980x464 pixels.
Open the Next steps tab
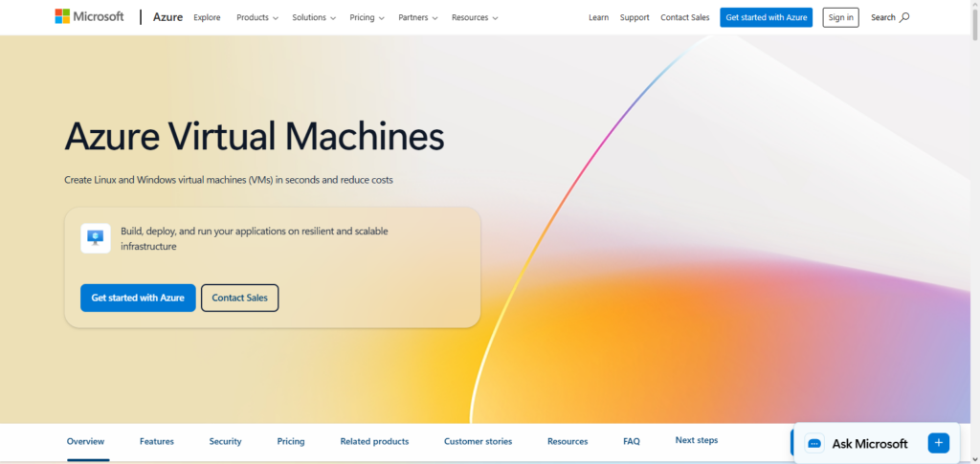pyautogui.click(x=697, y=440)
